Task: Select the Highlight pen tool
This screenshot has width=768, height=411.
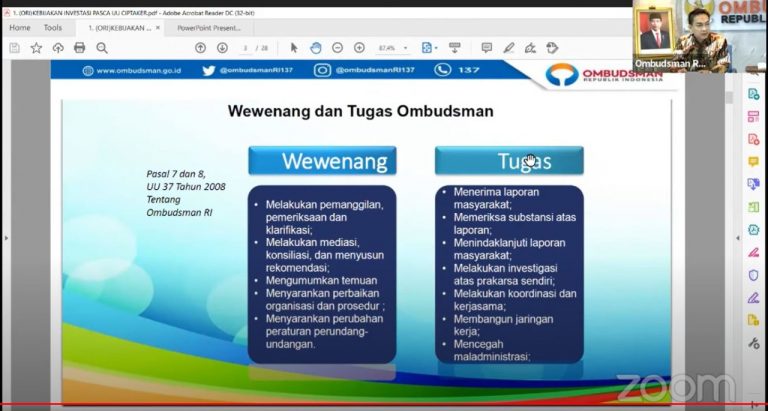Action: [509, 48]
